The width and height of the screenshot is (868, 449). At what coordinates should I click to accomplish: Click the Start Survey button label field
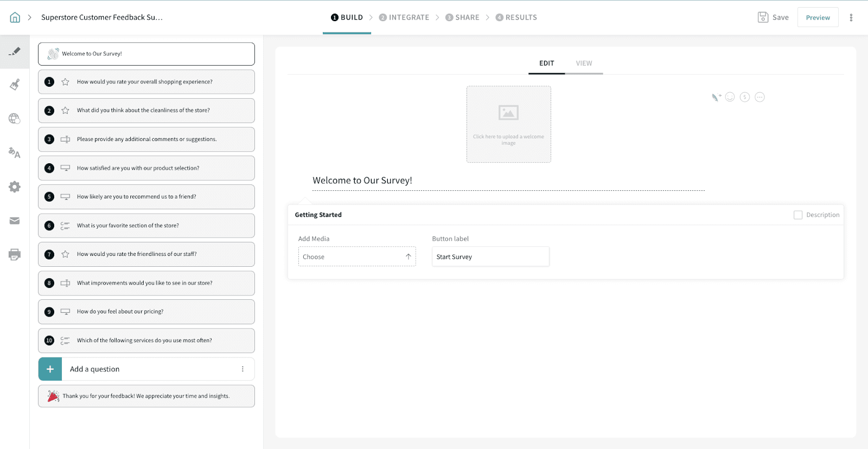490,256
